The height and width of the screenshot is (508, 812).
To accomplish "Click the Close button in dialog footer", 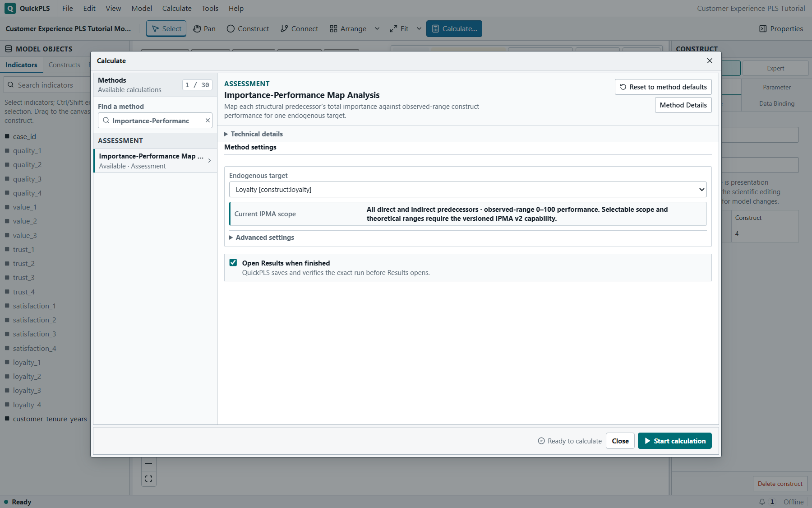I will tap(620, 441).
